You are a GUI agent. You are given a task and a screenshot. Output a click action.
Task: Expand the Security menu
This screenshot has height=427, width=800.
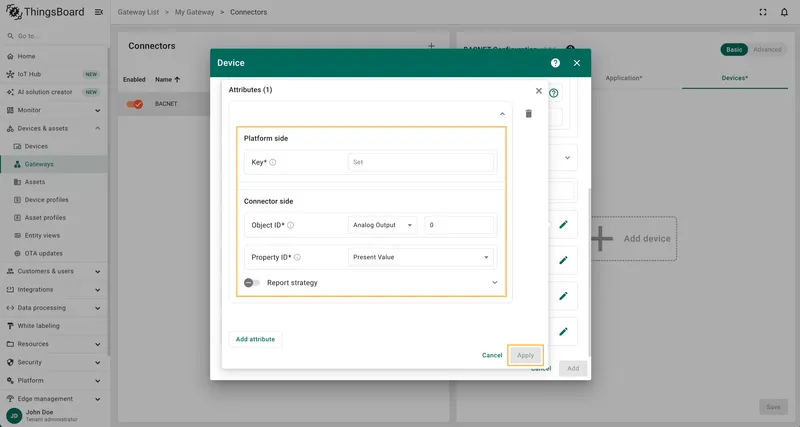[97, 363]
